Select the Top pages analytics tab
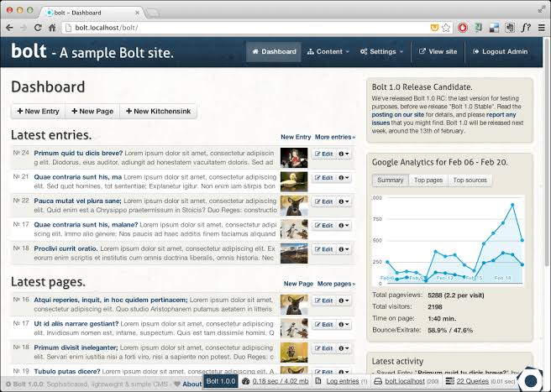 428,180
